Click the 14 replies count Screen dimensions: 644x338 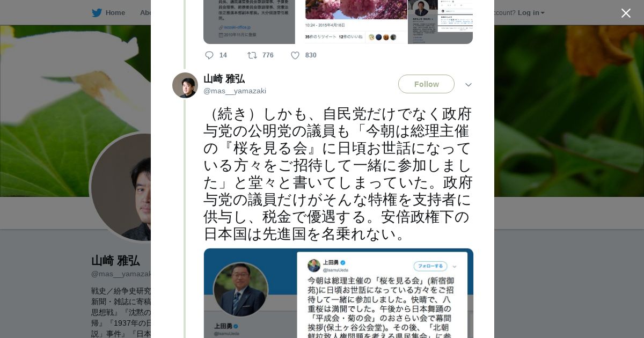tap(223, 55)
